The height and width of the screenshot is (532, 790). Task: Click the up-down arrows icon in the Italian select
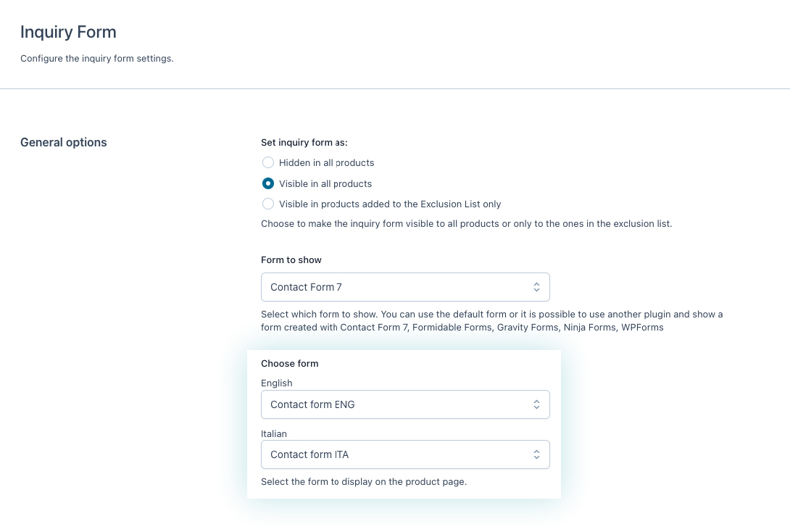tap(536, 454)
